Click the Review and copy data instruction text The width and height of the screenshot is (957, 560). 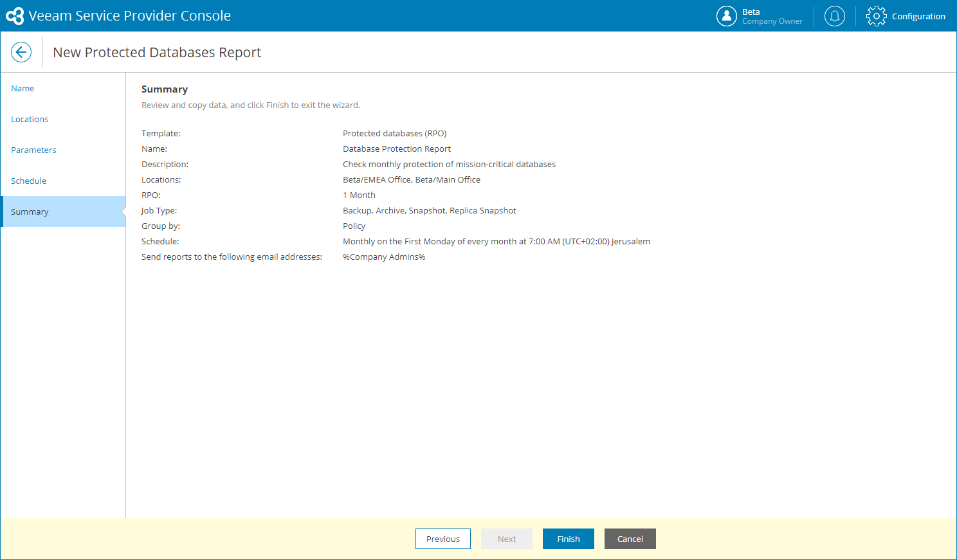point(251,105)
